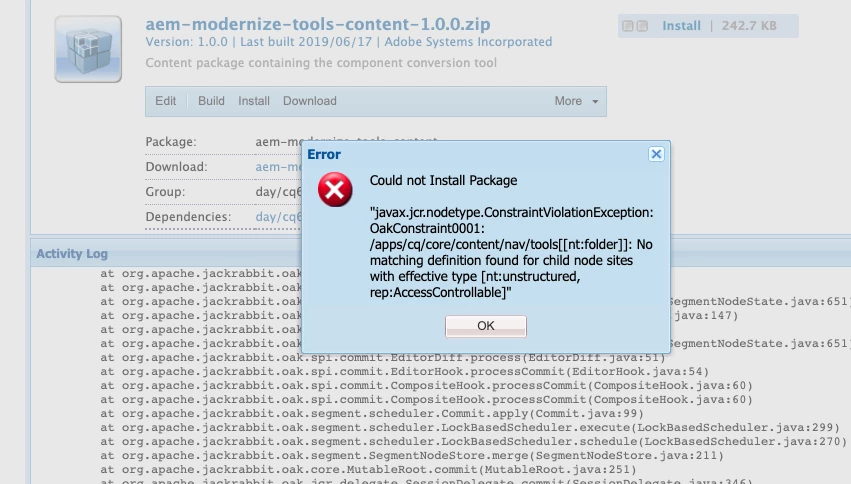Click Download in the package toolbar
Screen dimensions: 851x484
pyautogui.click(x=309, y=101)
